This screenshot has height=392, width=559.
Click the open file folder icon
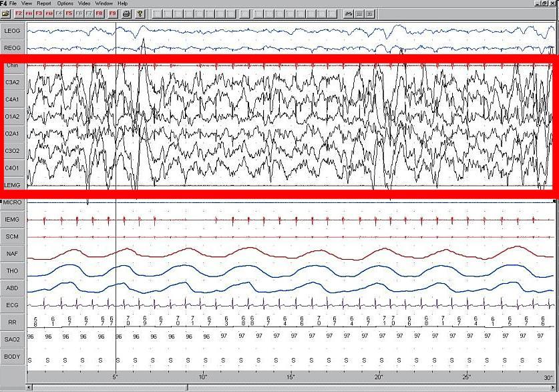tap(6, 13)
